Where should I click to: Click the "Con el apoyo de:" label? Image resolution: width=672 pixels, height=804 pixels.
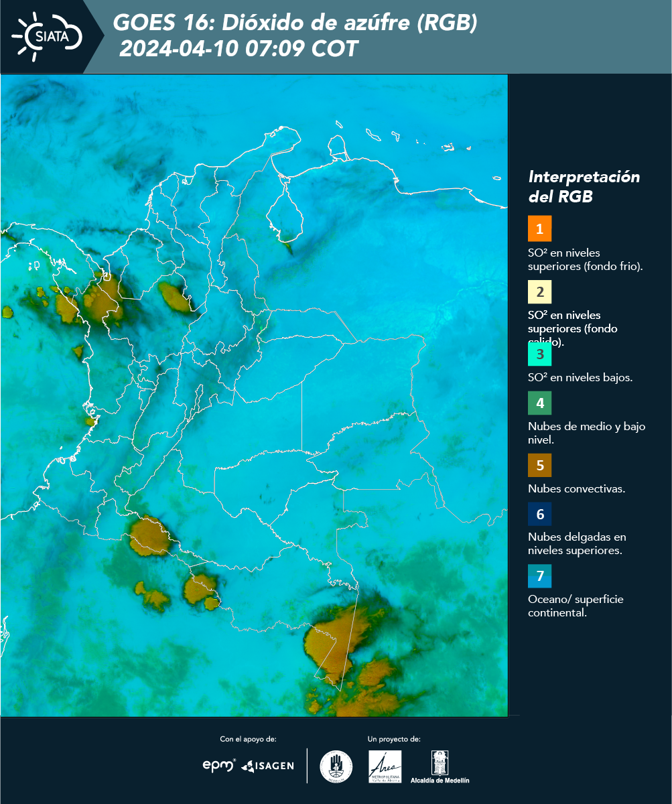pos(248,739)
